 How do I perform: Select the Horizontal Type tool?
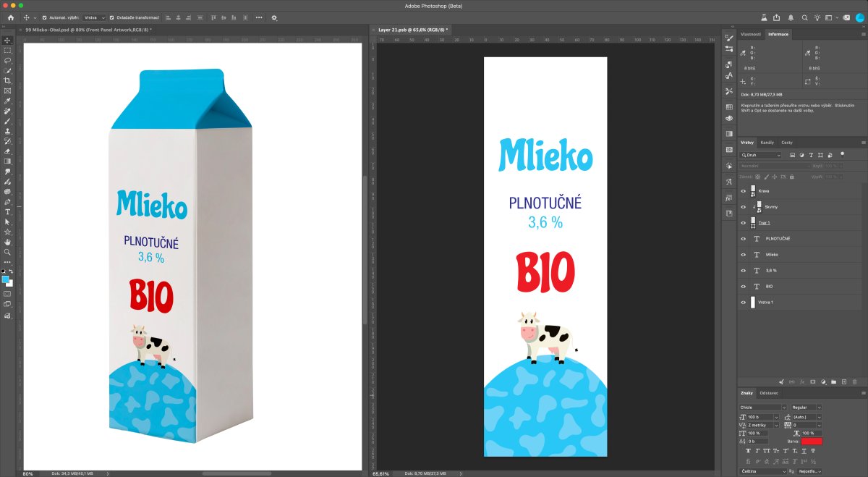tap(7, 212)
